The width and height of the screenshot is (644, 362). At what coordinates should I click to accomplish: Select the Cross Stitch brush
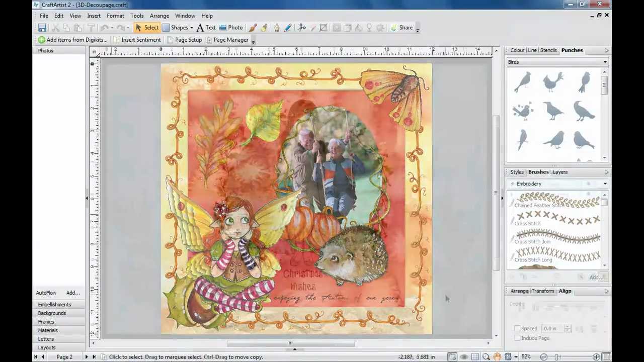555,219
